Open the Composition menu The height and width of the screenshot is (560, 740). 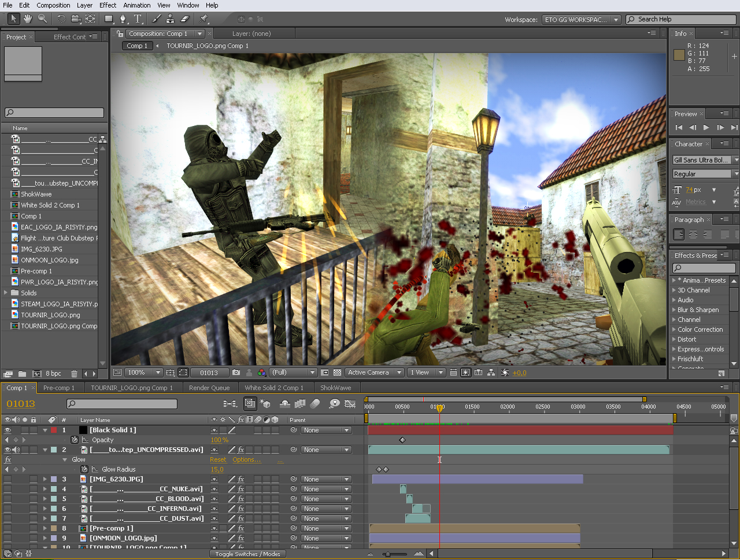click(53, 5)
